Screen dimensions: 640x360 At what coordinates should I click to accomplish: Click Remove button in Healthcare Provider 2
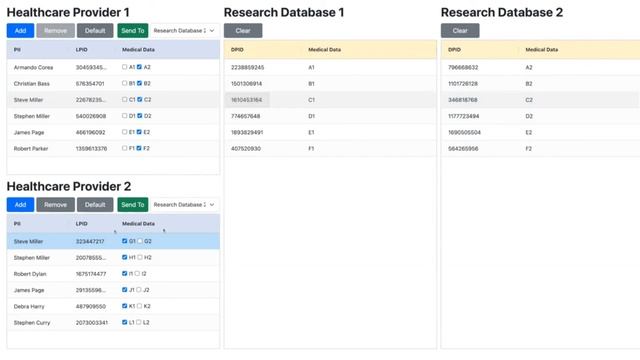[x=56, y=204]
